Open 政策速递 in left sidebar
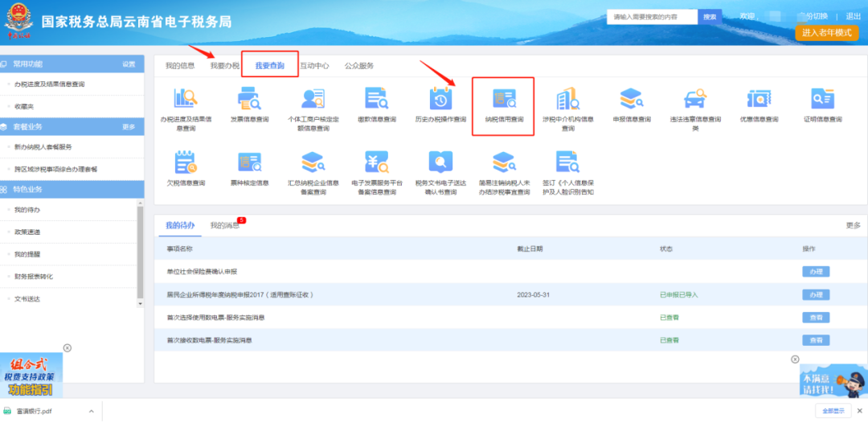Image resolution: width=868 pixels, height=423 pixels. [27, 232]
